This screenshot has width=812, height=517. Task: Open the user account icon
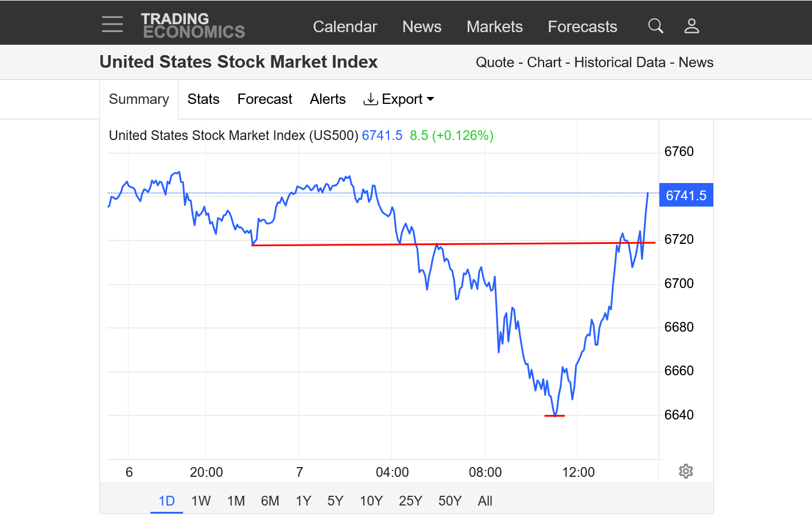pyautogui.click(x=691, y=26)
